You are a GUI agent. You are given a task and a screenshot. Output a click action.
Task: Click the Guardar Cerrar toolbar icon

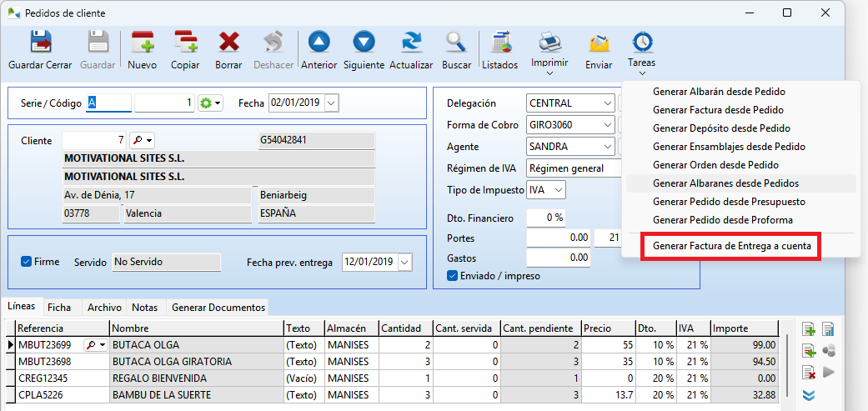point(40,42)
